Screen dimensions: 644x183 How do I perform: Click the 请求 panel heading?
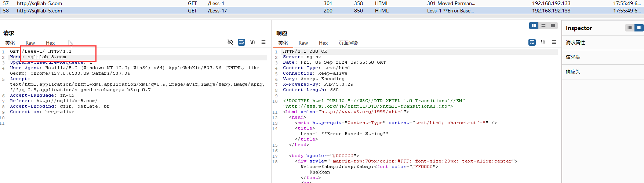point(9,33)
